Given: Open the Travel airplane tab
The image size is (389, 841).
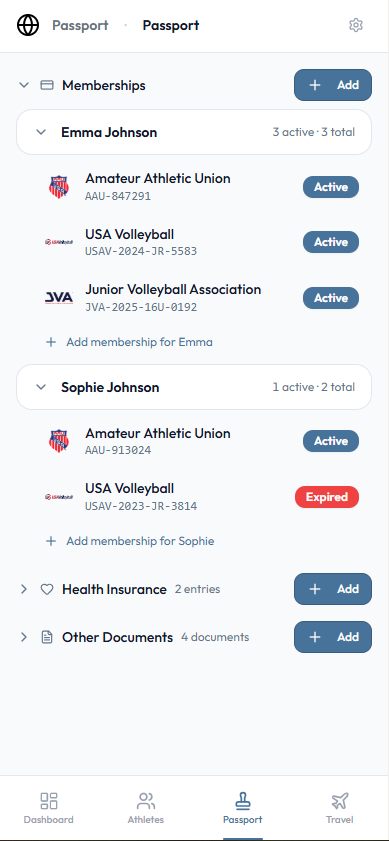Looking at the screenshot, I should 340,808.
